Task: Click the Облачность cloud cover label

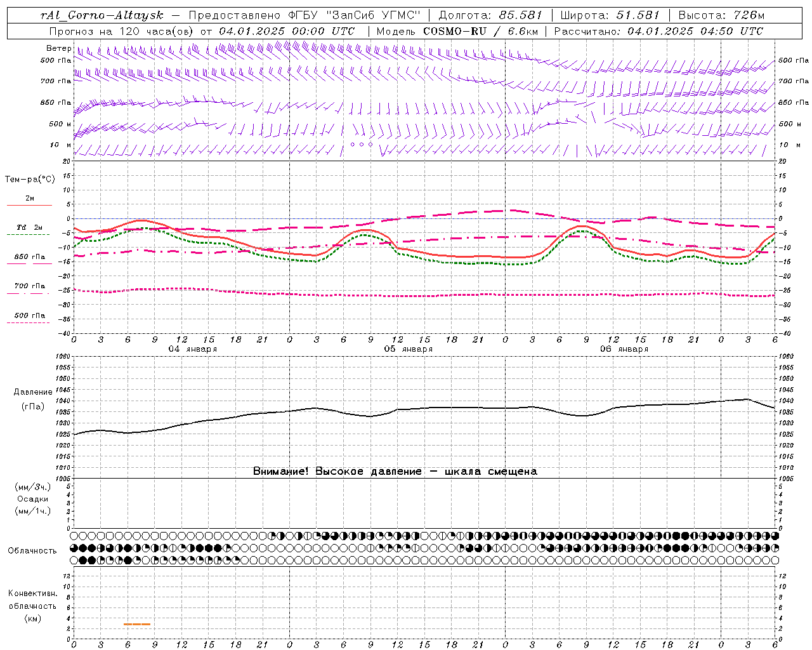Action: click(32, 550)
